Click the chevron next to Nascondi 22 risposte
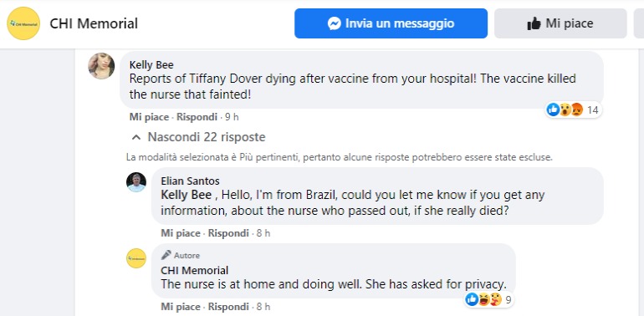This screenshot has width=644, height=316. point(136,137)
